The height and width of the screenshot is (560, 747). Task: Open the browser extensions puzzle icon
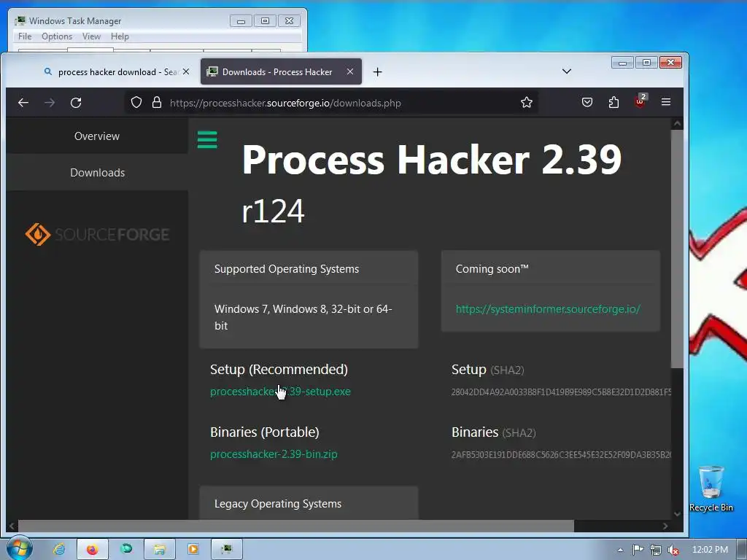[x=614, y=102]
